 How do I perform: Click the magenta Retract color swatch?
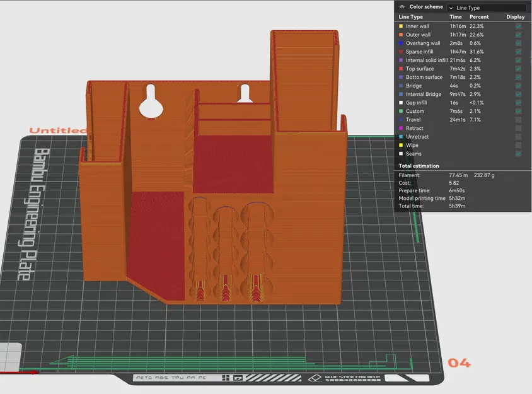[400, 128]
